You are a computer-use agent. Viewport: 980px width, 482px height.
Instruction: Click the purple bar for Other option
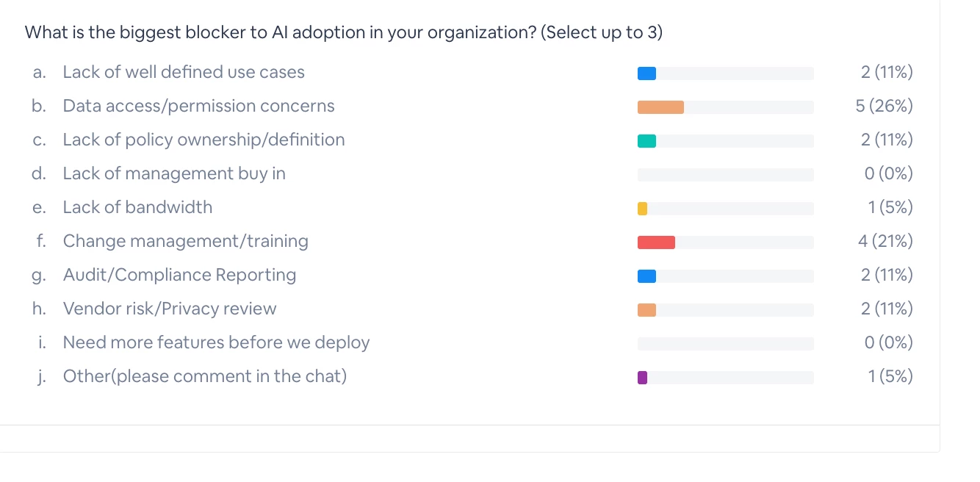click(x=642, y=378)
